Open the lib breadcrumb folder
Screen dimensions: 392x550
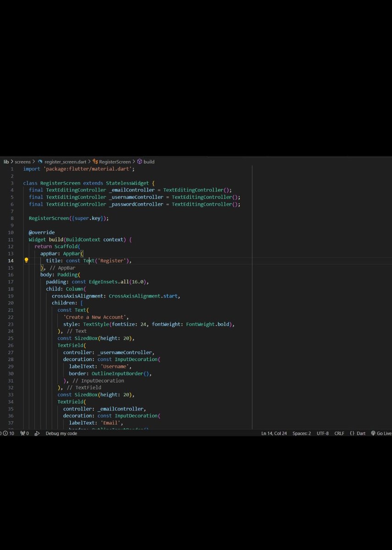click(6, 161)
